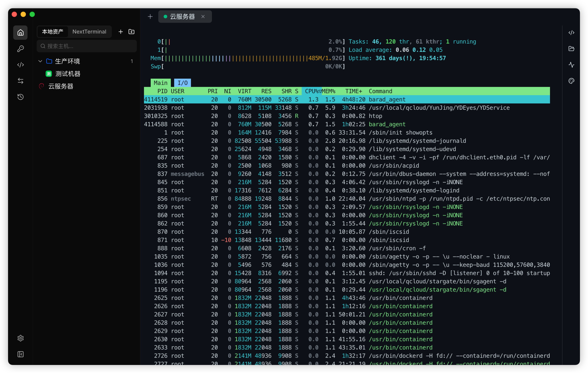Collapse the 生产环境 folder group

point(40,61)
